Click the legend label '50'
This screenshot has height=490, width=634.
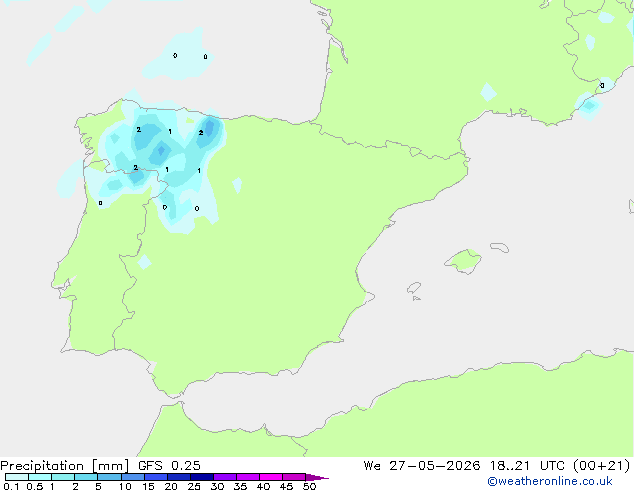click(309, 486)
